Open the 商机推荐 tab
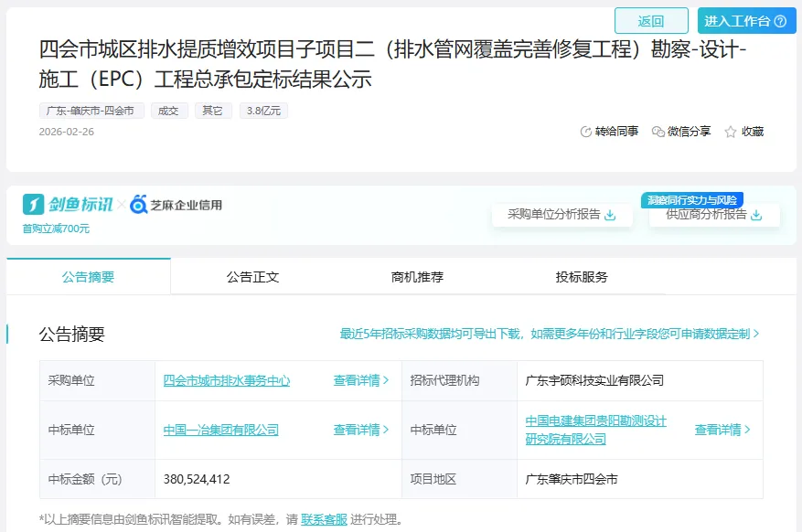 (417, 277)
